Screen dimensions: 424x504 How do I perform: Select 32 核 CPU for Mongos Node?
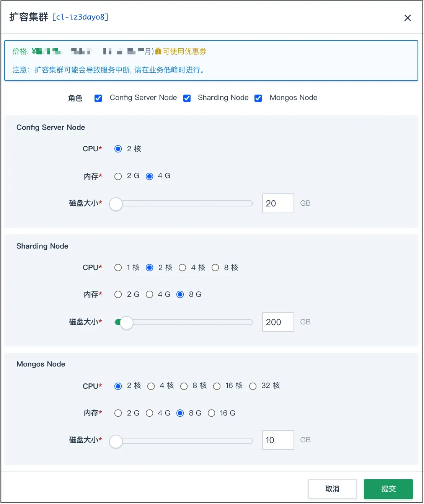[x=253, y=386]
